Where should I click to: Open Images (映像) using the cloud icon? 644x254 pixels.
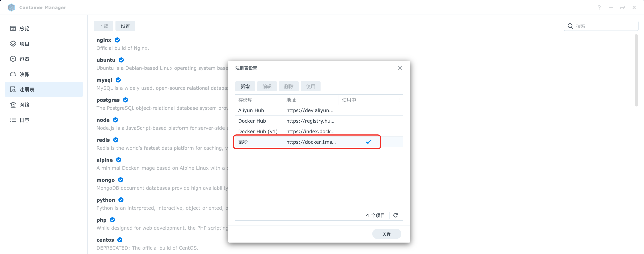point(13,74)
